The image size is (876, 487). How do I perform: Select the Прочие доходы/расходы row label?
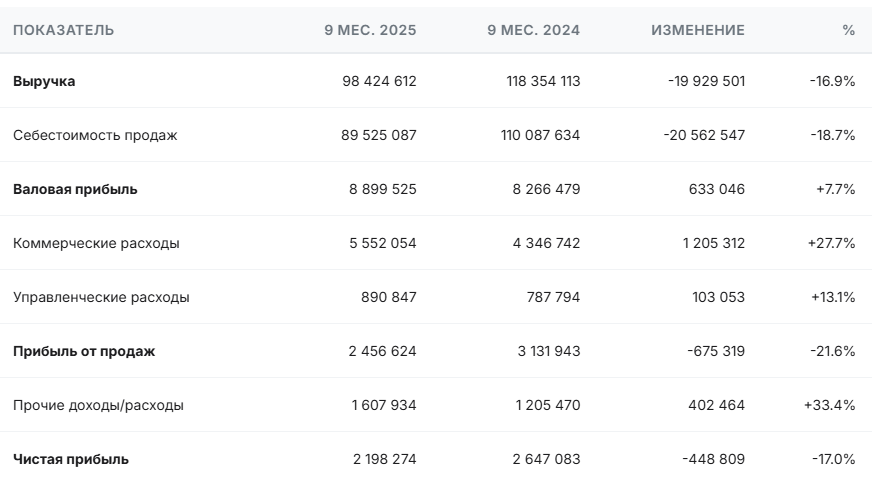[98, 405]
